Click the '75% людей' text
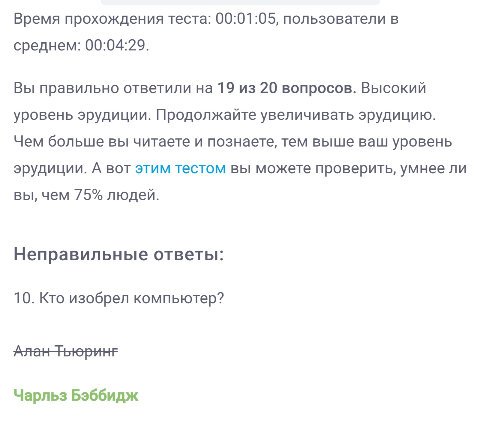Viewport: 480px width, 448px height. coord(116,195)
